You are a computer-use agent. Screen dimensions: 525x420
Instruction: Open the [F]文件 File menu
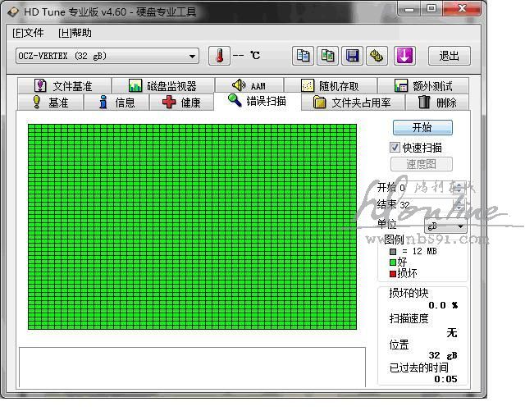point(28,33)
